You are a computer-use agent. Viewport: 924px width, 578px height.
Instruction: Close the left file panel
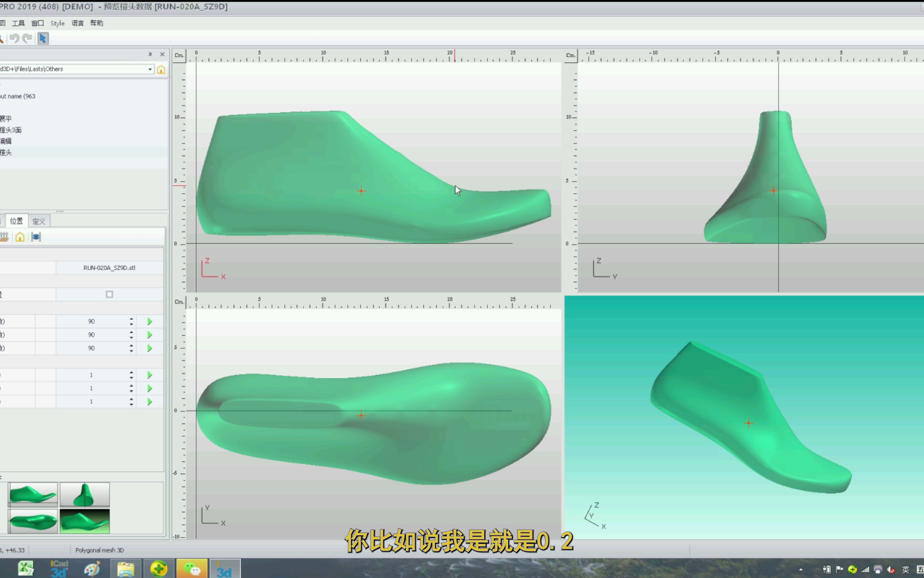162,54
